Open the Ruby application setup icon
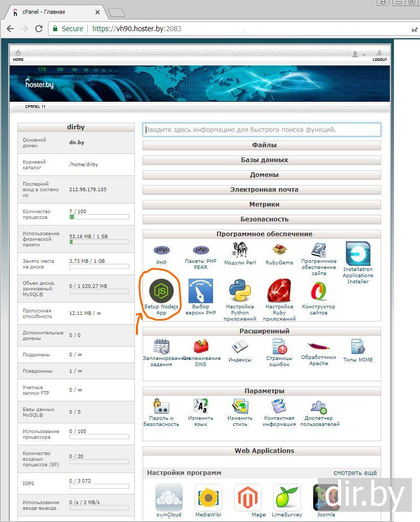 coord(279,291)
